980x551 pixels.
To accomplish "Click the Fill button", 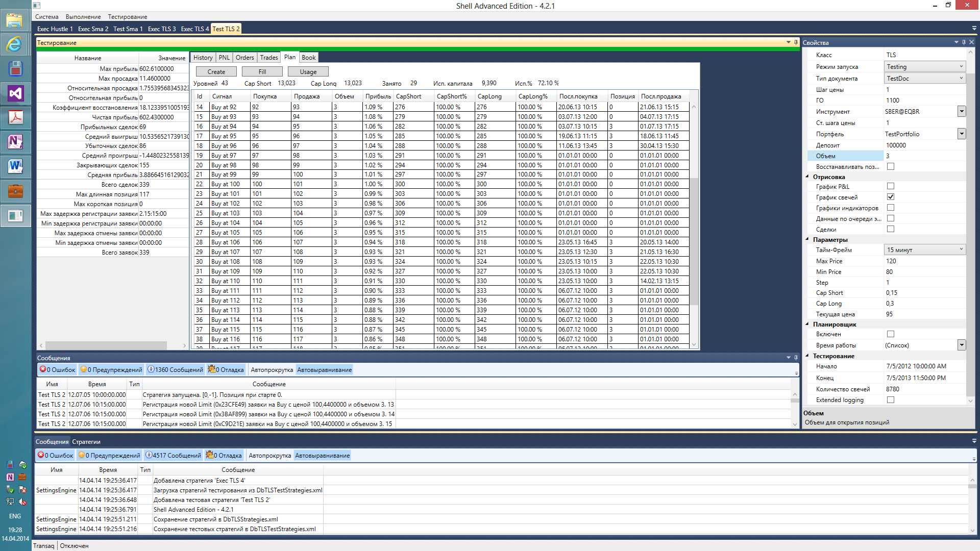I will point(262,72).
